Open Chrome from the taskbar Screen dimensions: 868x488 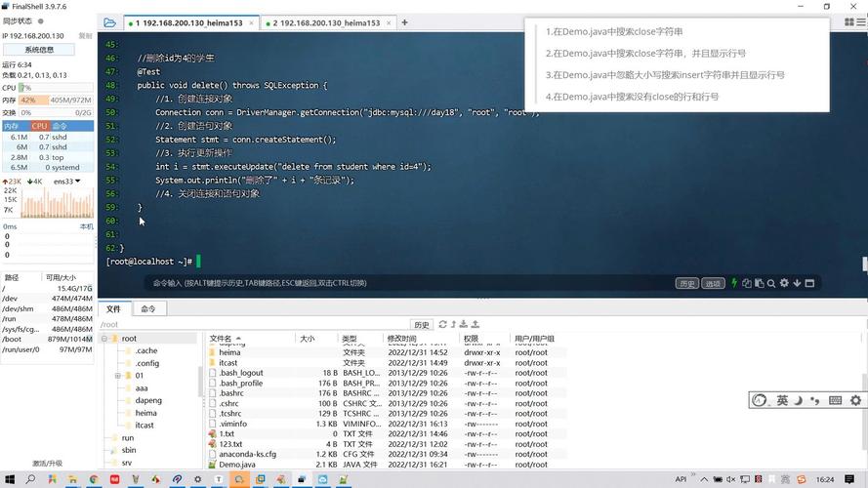(94, 479)
